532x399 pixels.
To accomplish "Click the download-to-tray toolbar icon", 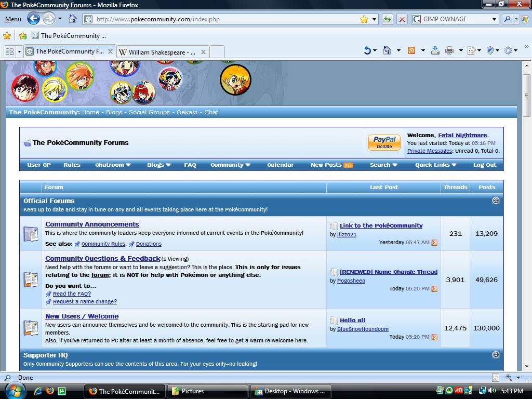I will click(435, 50).
